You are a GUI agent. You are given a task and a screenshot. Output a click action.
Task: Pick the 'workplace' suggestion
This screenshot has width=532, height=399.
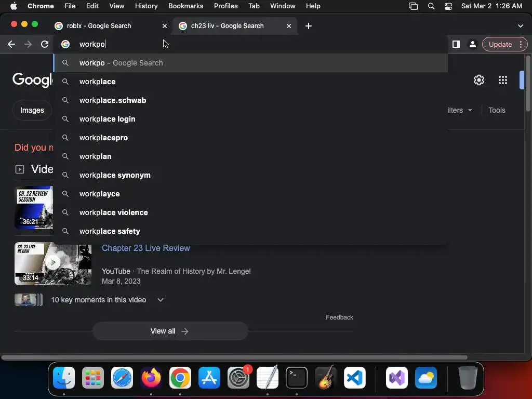point(251,82)
